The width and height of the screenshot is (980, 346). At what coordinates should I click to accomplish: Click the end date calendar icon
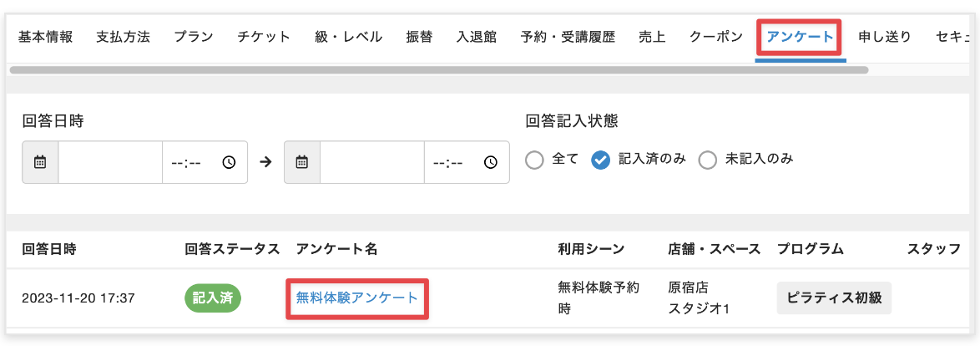[302, 162]
